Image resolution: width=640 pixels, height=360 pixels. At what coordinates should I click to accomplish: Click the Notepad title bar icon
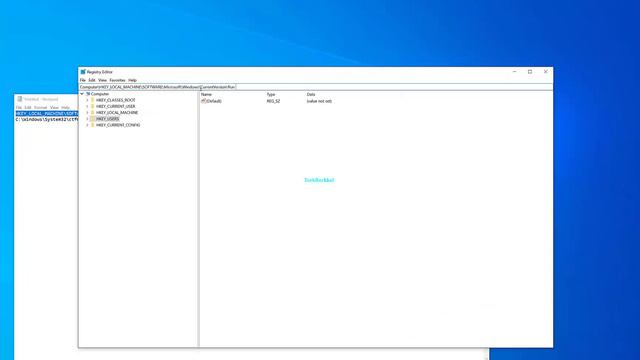point(19,99)
